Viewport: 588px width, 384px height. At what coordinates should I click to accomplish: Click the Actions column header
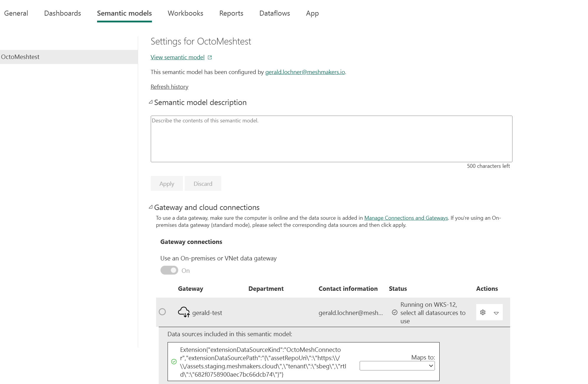coord(487,289)
